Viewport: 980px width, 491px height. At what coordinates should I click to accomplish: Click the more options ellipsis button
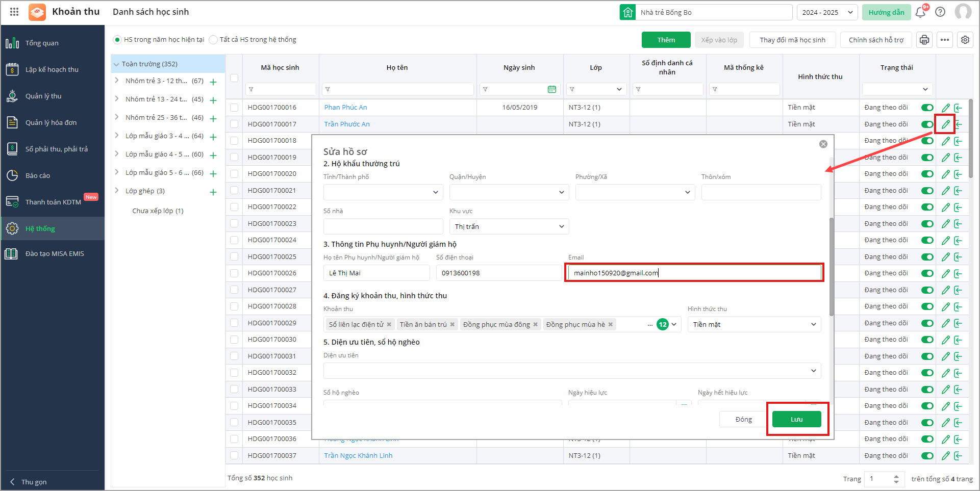(945, 40)
